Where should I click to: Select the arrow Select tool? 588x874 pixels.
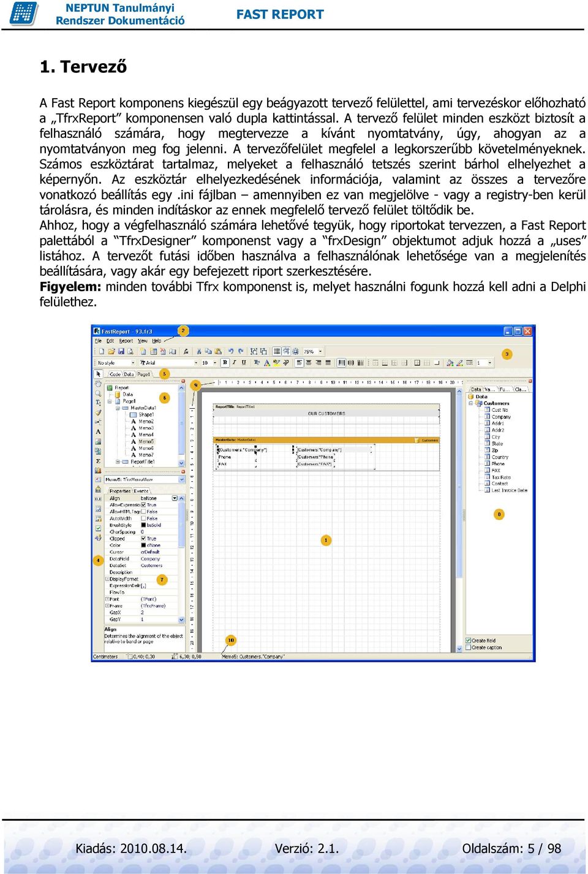click(98, 374)
